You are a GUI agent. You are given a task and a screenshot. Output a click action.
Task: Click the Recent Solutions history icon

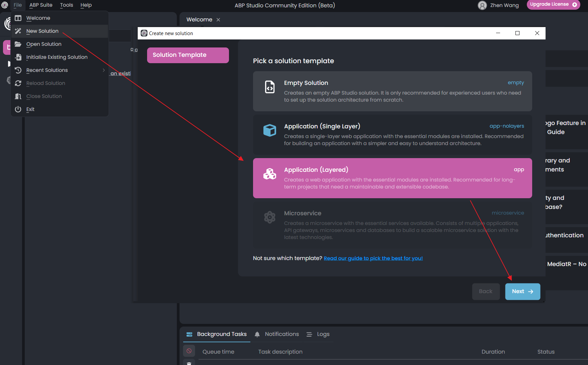(x=18, y=70)
